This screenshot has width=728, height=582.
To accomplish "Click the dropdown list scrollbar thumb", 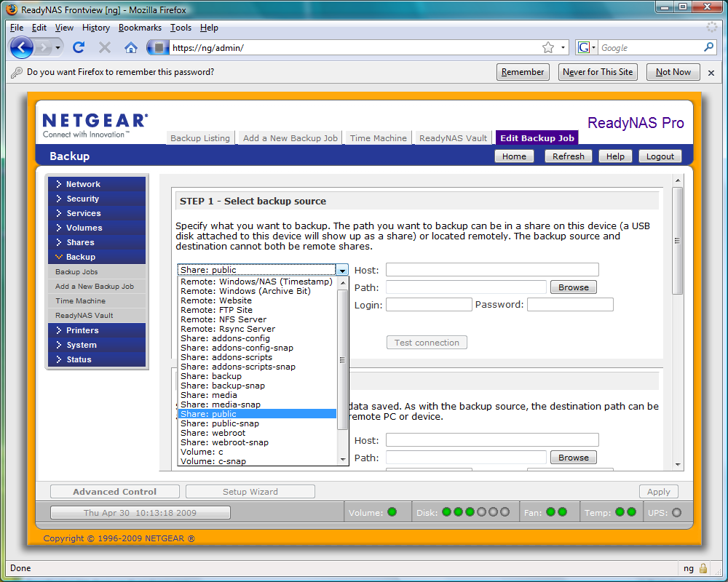I will coord(343,359).
